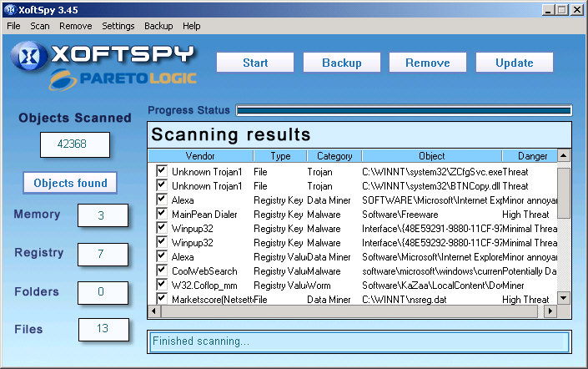Toggle the checkbox for the Alexa Registry Key row

(162, 200)
